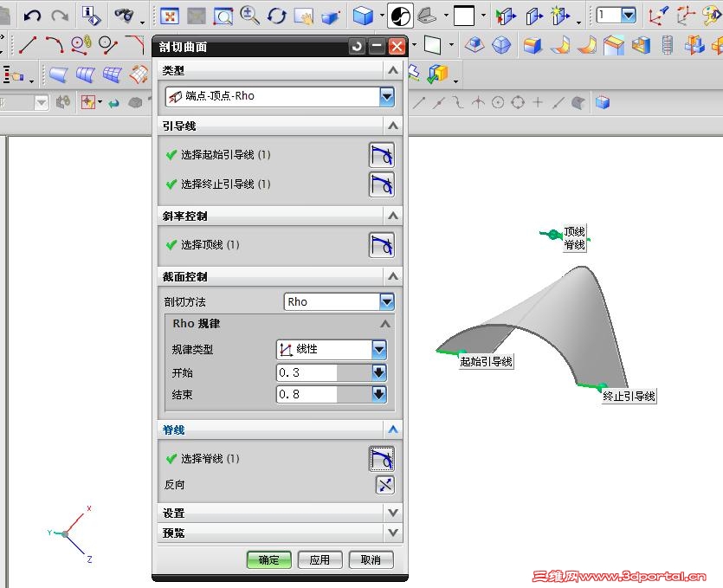This screenshot has width=723, height=588.
Task: Click the apex curve selection icon
Action: point(382,245)
